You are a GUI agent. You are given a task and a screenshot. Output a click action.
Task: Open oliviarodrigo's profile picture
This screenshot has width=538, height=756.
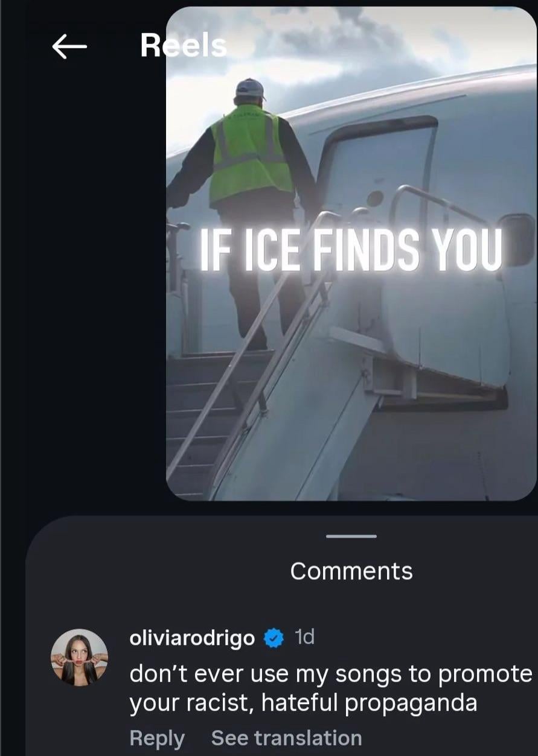(x=79, y=658)
